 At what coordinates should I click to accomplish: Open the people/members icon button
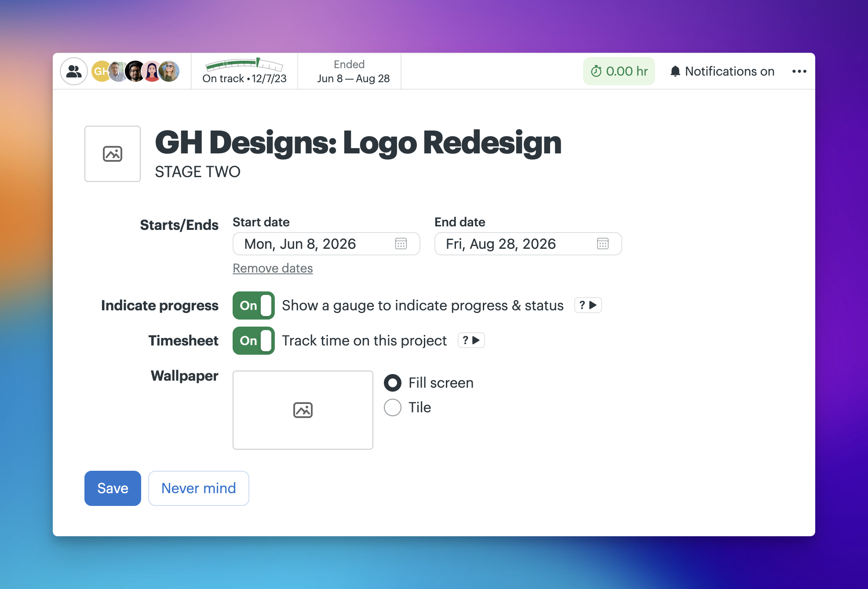click(x=74, y=71)
